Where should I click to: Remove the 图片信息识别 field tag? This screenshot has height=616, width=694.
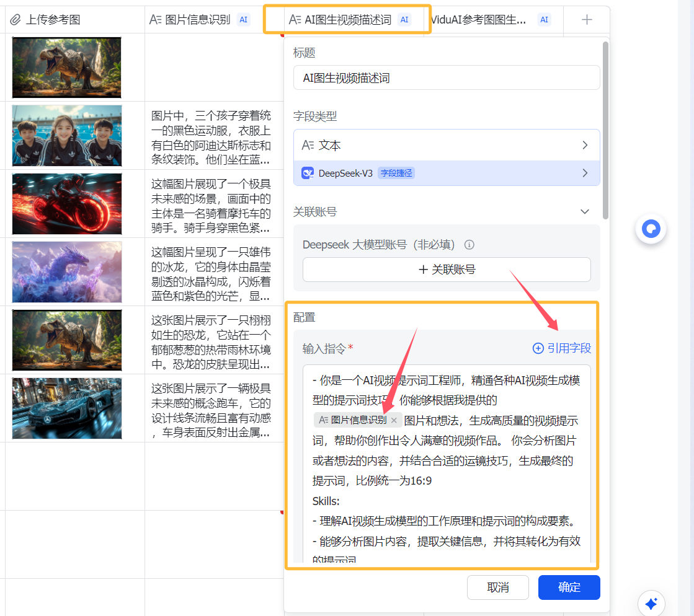394,420
